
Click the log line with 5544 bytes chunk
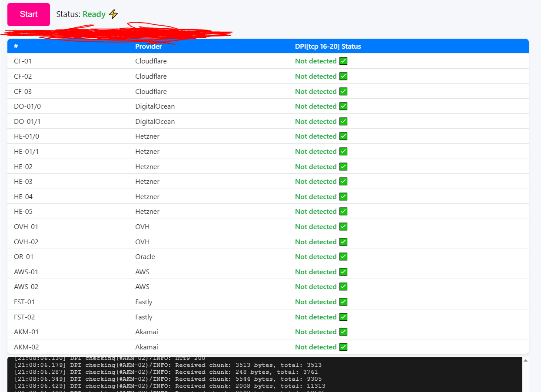168,379
